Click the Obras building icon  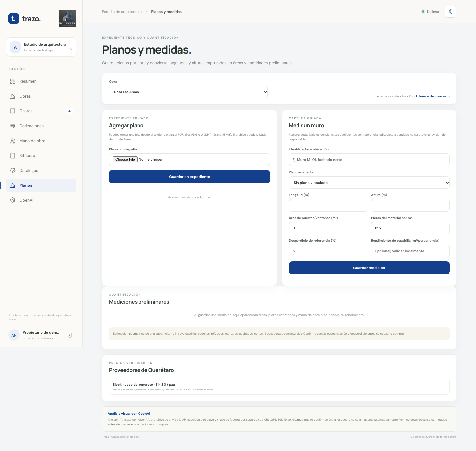pyautogui.click(x=13, y=96)
